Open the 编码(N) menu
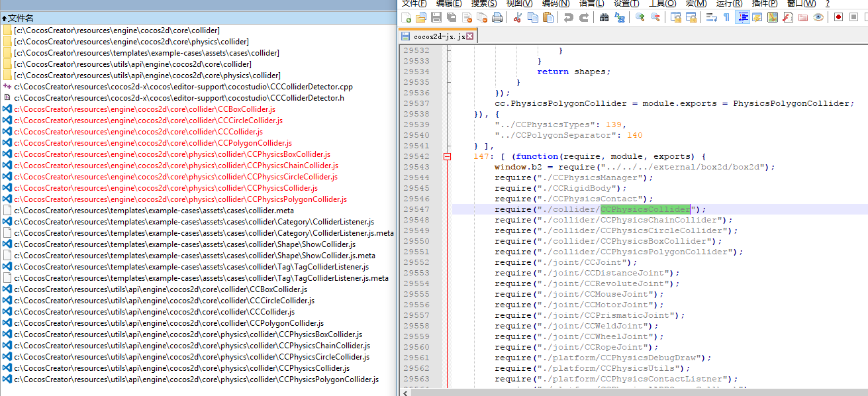Viewport: 868px width, 396px height. click(x=555, y=3)
